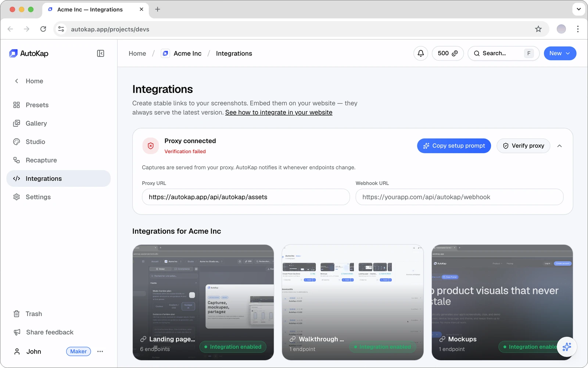
Task: Open Trash in the sidebar
Action: [x=58, y=314]
